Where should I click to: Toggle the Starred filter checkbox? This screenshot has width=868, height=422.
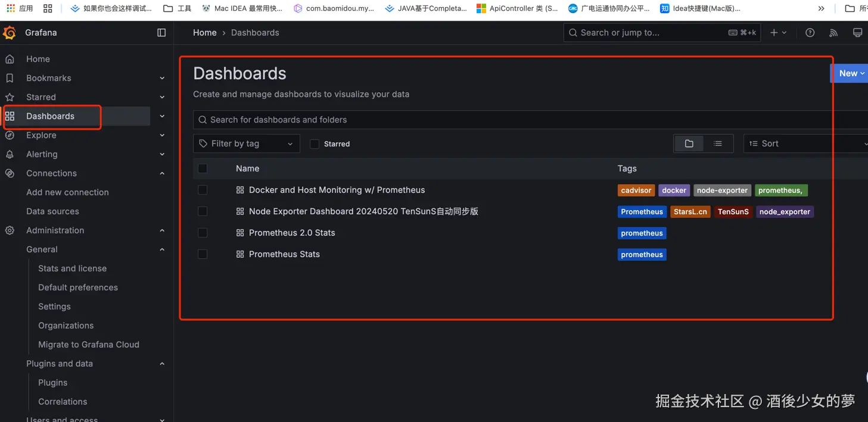315,144
